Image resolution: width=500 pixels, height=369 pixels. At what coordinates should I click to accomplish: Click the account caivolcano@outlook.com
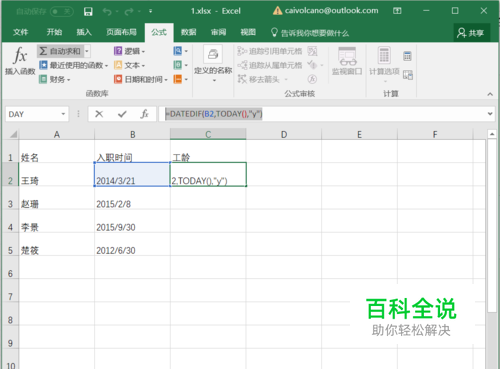click(331, 11)
